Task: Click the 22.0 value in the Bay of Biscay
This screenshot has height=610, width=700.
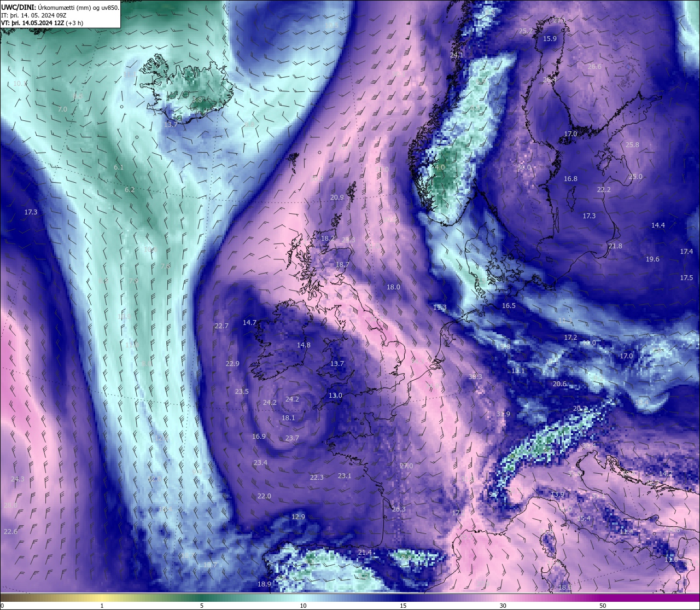Action: [x=264, y=496]
